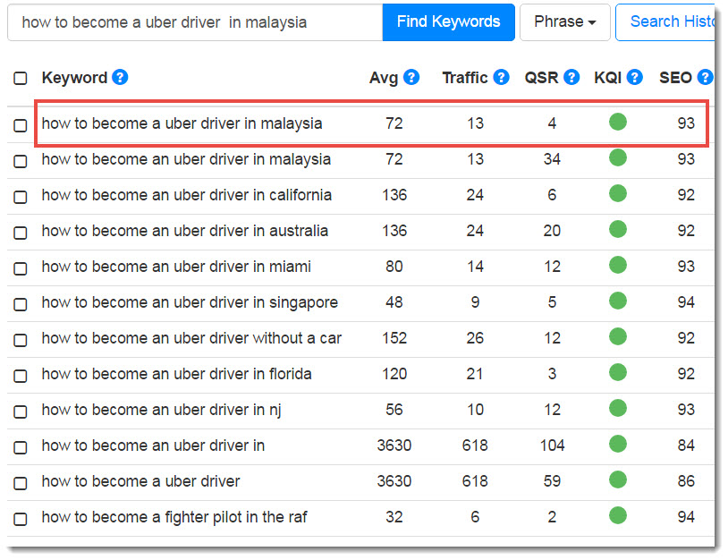The image size is (728, 560).
Task: Click QSR value 59
Action: (x=552, y=481)
